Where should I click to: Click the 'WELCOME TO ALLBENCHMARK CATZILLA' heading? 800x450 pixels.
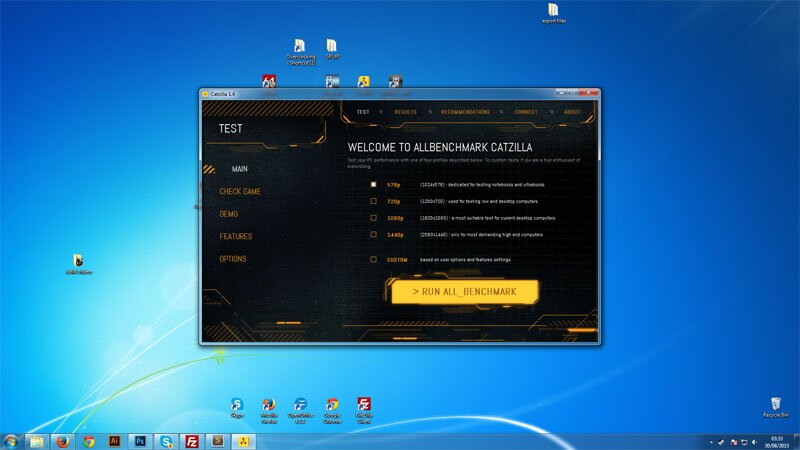[x=440, y=147]
